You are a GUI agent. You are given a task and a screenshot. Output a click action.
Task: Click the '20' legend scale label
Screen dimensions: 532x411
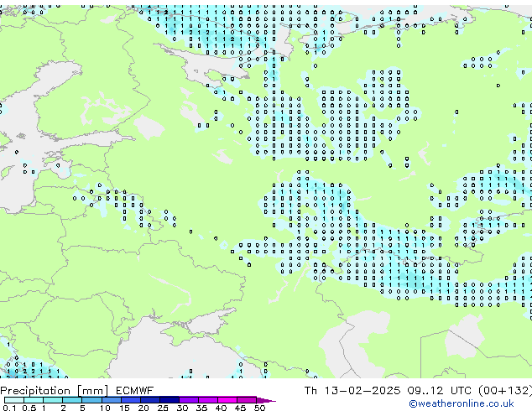[x=143, y=408]
